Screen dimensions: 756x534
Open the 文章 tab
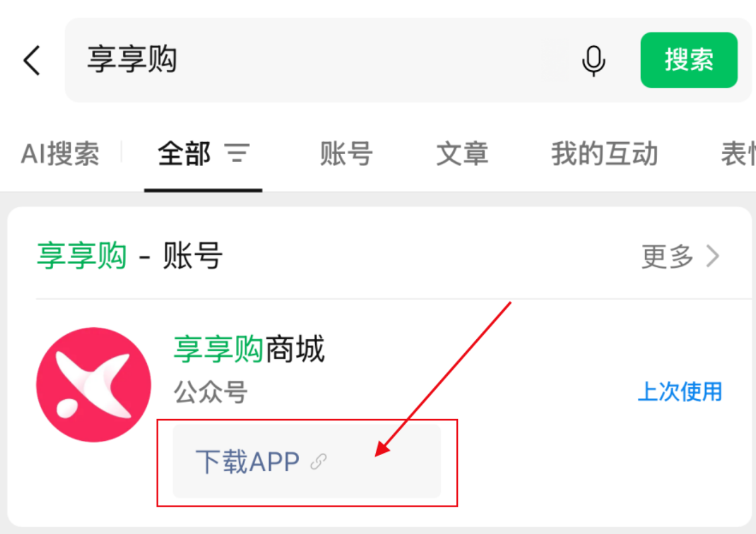[x=463, y=154]
